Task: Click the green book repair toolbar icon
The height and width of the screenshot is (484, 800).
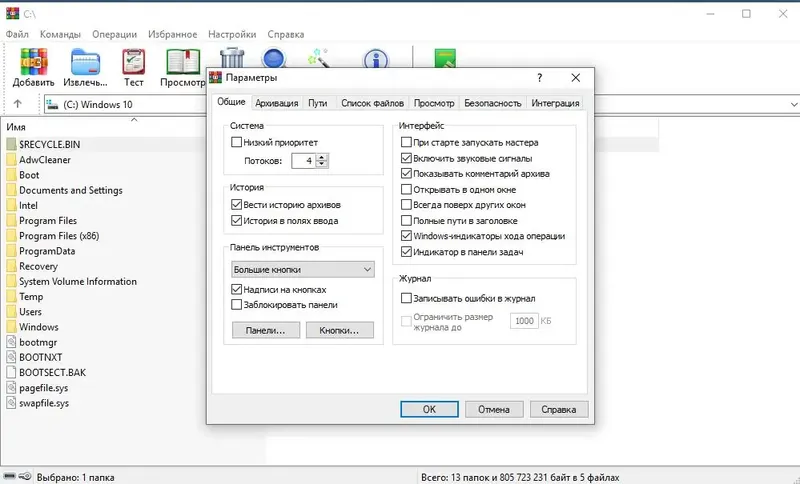Action: tap(445, 58)
